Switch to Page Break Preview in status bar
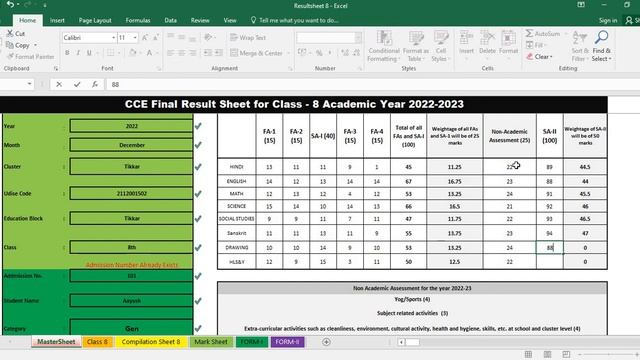Viewport: 640px width, 360px height. click(566, 354)
